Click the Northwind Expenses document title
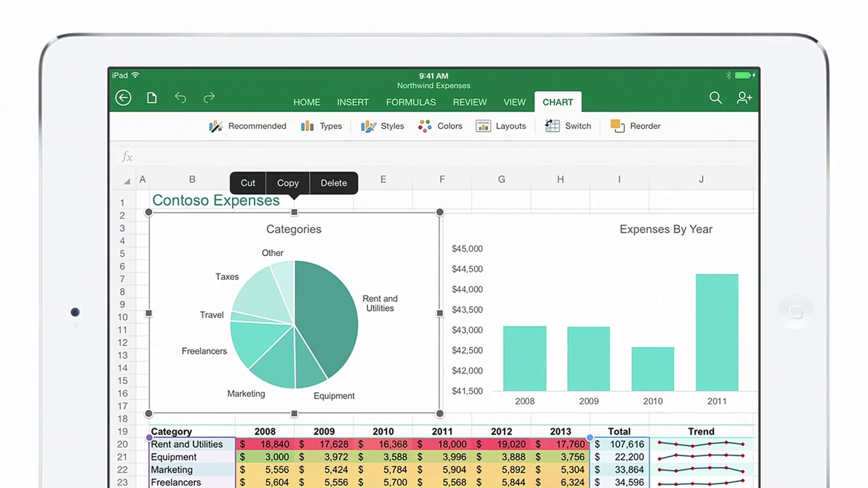This screenshot has width=868, height=488. (x=433, y=86)
